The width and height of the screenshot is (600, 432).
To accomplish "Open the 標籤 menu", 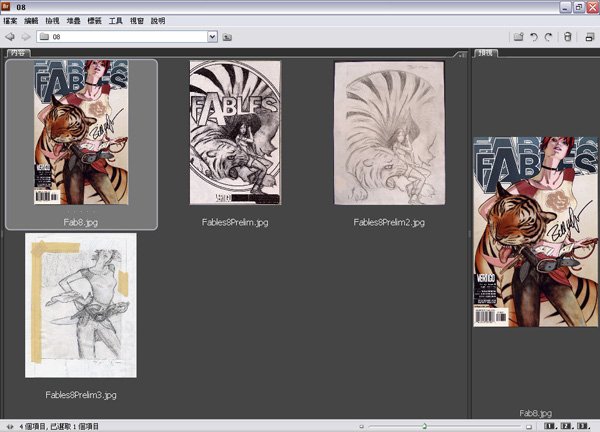I will (x=95, y=20).
